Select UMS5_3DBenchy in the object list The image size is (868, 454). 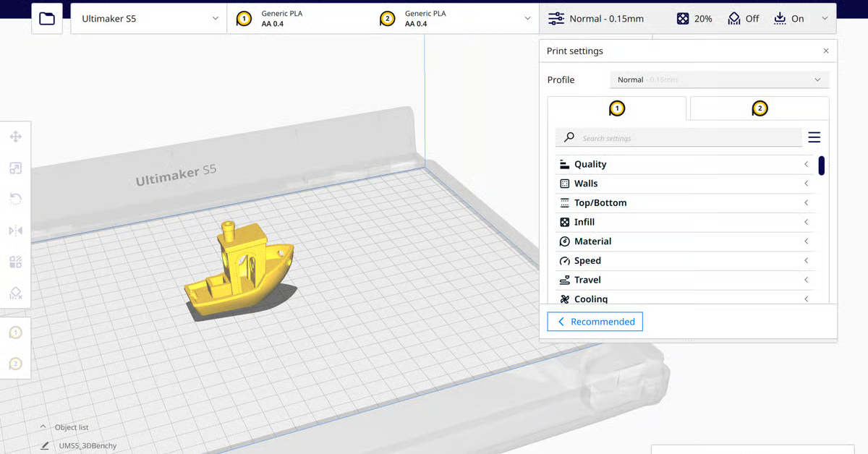coord(88,445)
